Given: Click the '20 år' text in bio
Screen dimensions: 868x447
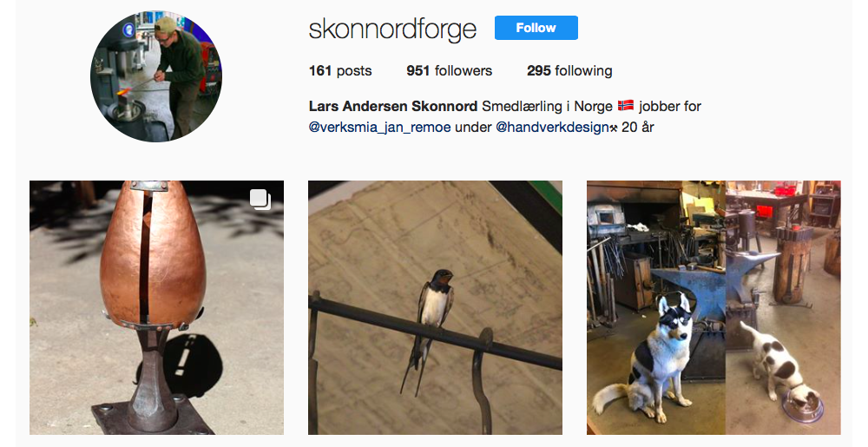Looking at the screenshot, I should coord(638,128).
